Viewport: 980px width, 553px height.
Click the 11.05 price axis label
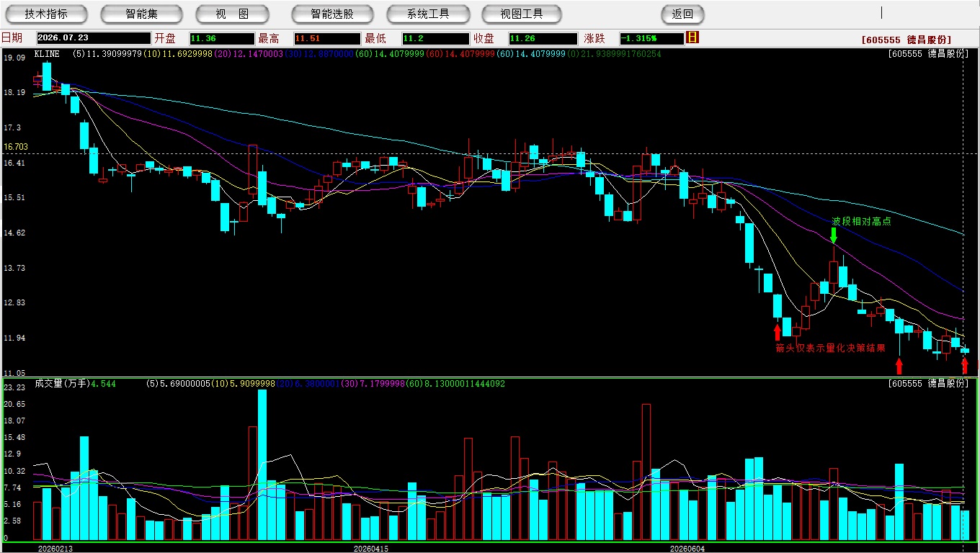pos(14,373)
